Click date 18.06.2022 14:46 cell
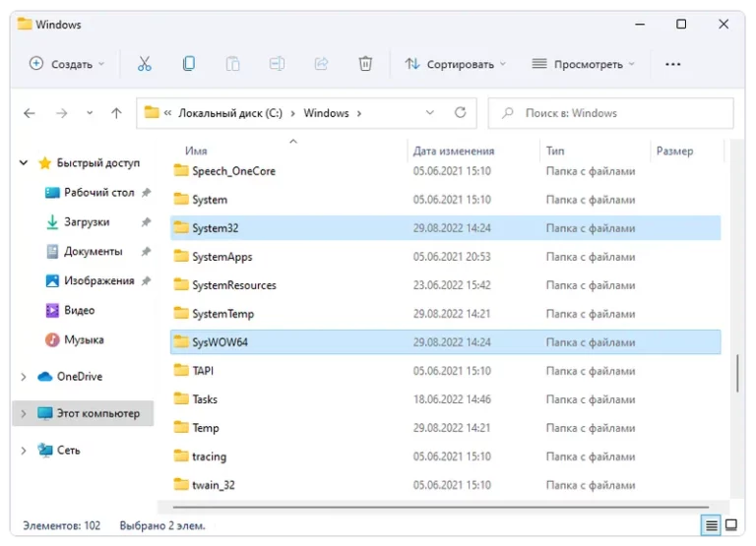756x546 pixels. click(x=452, y=399)
